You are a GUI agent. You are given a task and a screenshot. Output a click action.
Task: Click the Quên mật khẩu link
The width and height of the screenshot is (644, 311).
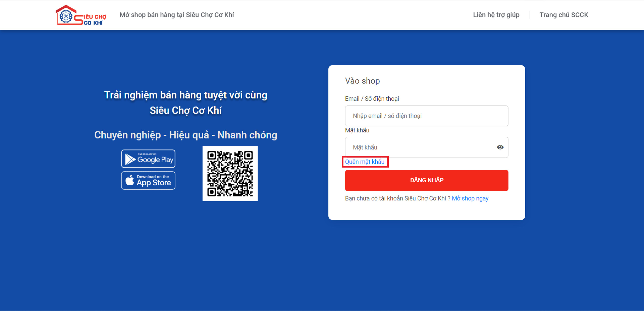(365, 162)
